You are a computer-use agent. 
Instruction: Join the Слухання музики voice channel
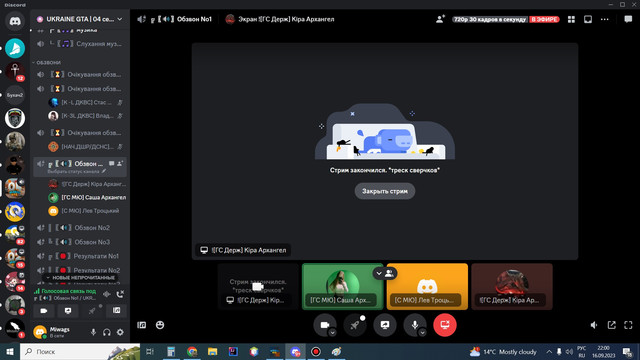tap(81, 44)
